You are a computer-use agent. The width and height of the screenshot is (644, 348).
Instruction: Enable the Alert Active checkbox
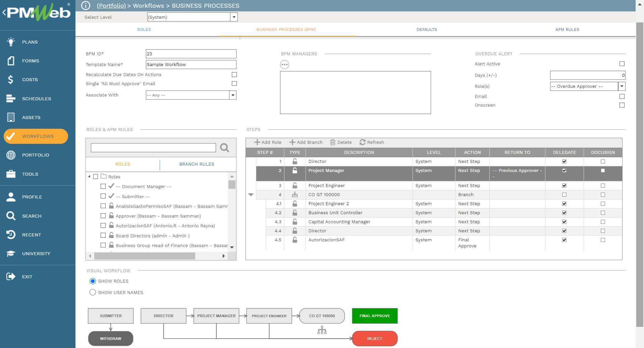pos(622,64)
